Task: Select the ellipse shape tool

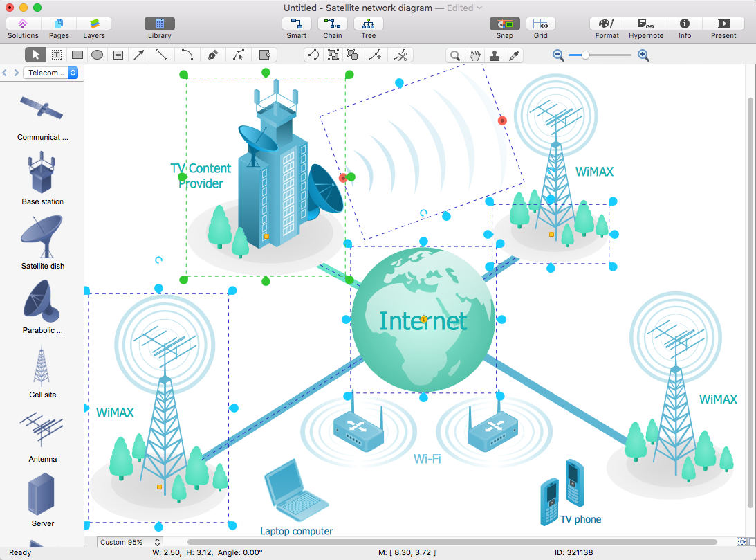Action: tap(98, 55)
